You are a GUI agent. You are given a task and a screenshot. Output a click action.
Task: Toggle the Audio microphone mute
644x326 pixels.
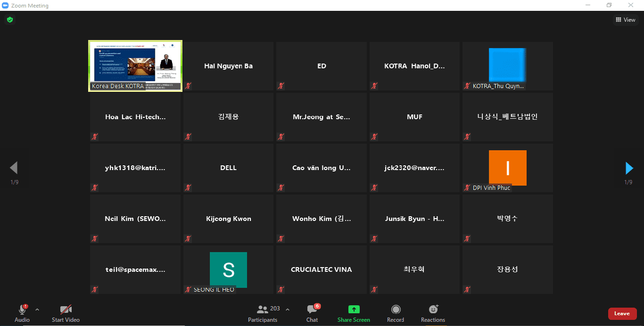point(22,310)
